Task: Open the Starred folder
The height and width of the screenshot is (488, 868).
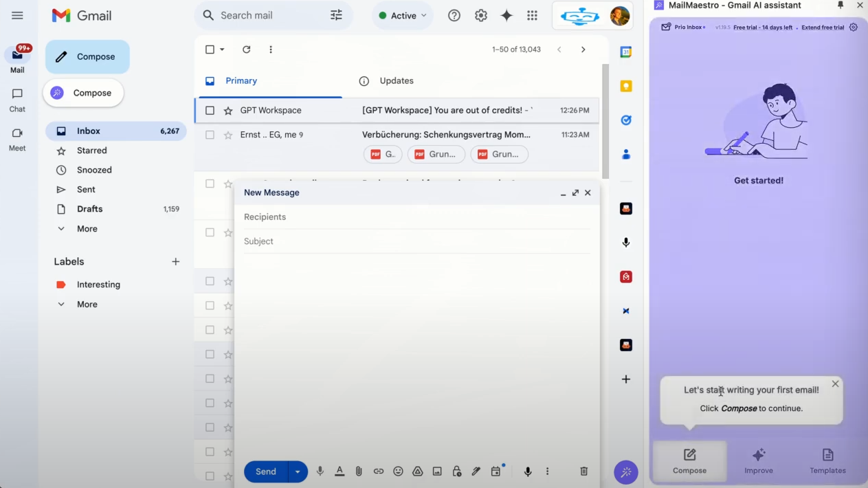Action: coord(92,151)
